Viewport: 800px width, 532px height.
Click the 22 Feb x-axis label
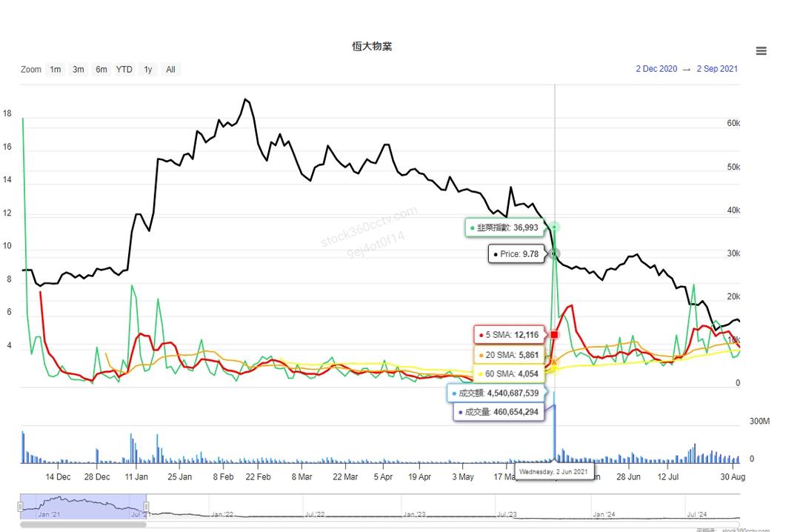tap(259, 477)
